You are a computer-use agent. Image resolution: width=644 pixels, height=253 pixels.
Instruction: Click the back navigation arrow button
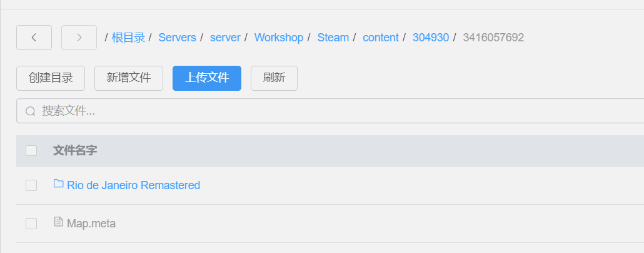[x=34, y=38]
